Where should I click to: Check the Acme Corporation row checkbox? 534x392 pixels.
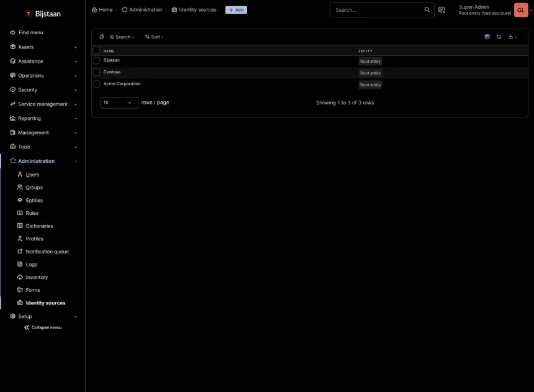tap(96, 84)
